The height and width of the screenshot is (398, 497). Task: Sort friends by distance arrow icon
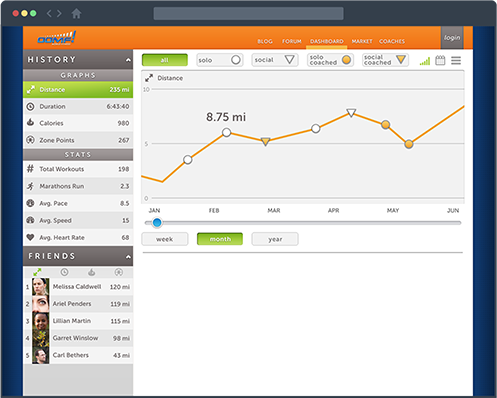click(x=37, y=272)
